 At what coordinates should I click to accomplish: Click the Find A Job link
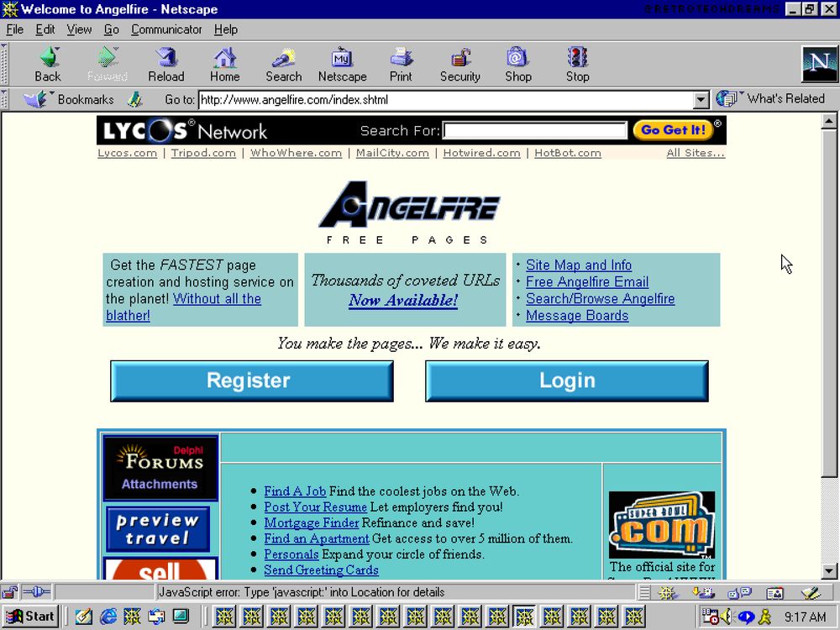click(x=295, y=491)
